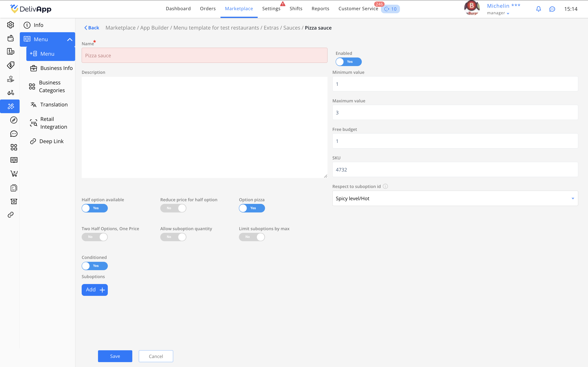Collapse the Menu section chevron
The width and height of the screenshot is (588, 367).
point(69,39)
